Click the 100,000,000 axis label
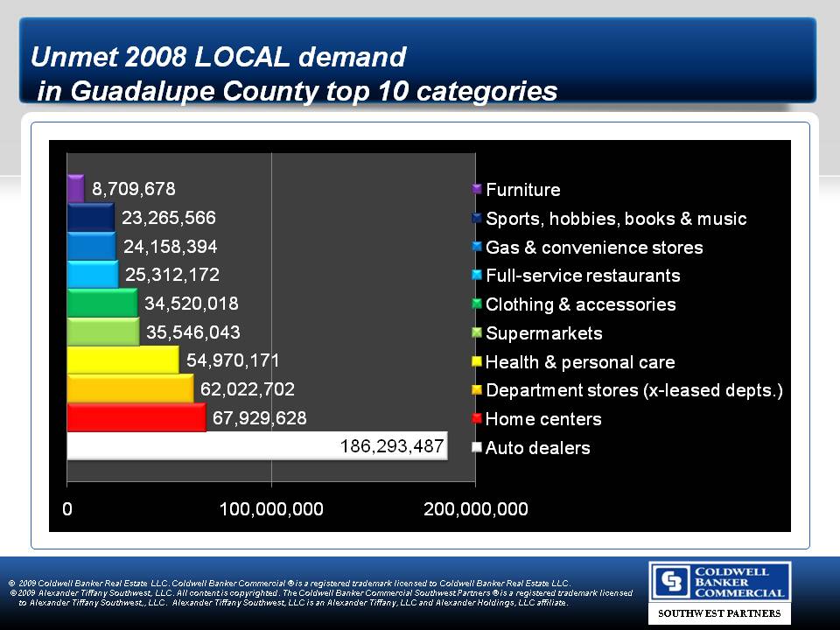Viewport: 840px width, 630px height. 271,509
